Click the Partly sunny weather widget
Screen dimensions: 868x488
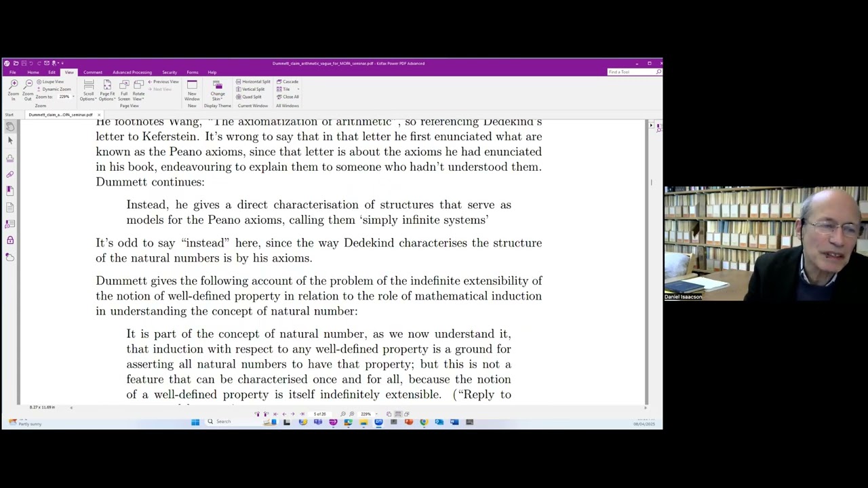(24, 422)
